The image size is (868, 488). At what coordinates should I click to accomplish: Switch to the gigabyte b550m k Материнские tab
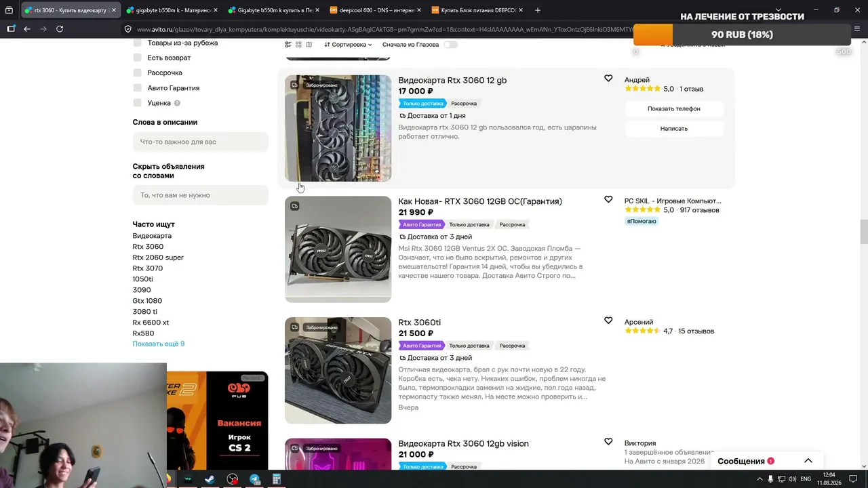point(172,10)
